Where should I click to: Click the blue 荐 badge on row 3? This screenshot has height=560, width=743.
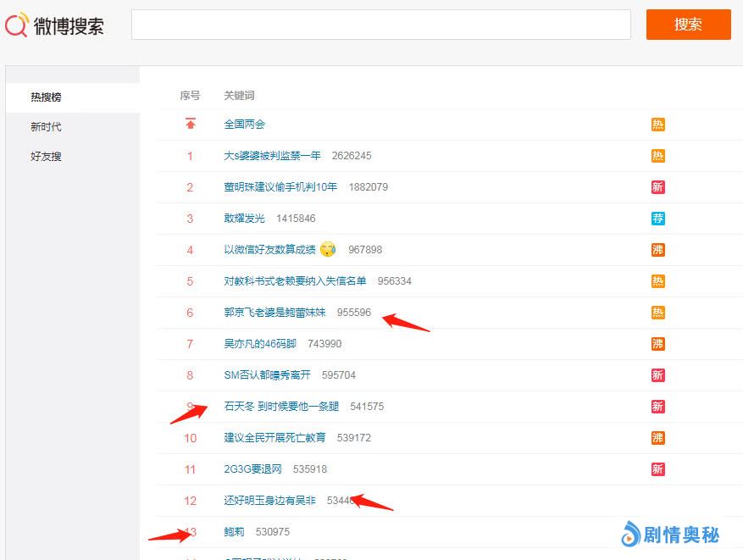(x=657, y=219)
